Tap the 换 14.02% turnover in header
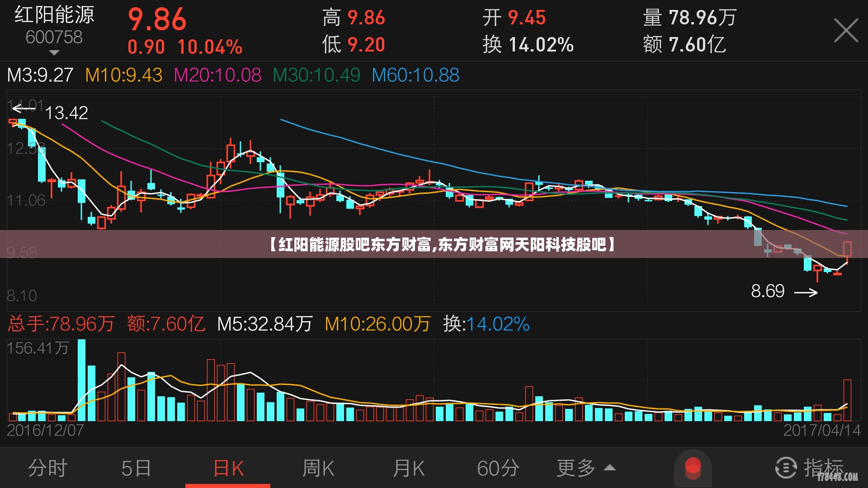Screen dimensions: 868x488 pyautogui.click(x=528, y=45)
